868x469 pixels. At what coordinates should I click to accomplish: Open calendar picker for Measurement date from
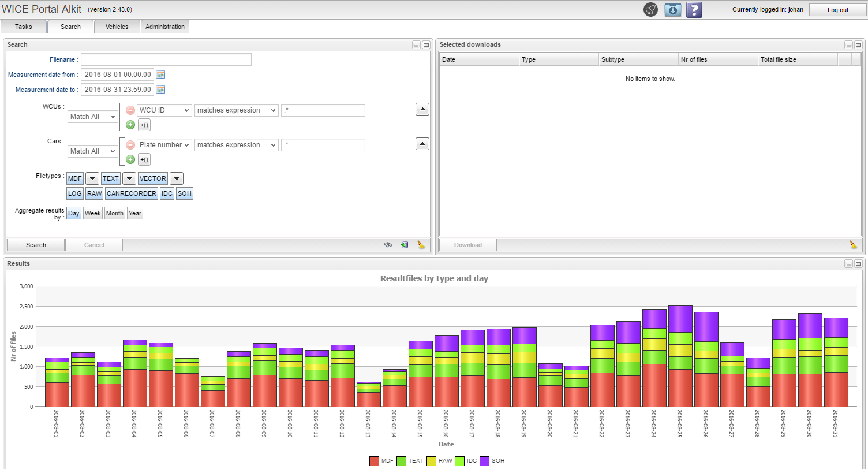(x=161, y=75)
